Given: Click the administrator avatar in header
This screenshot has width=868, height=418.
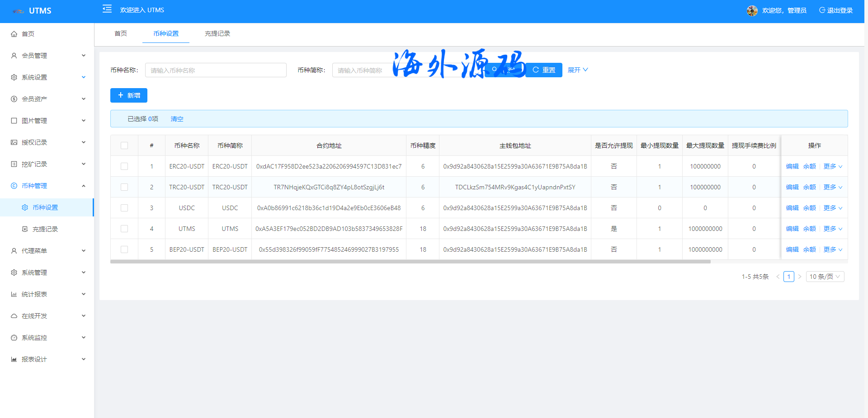Looking at the screenshot, I should click(752, 10).
